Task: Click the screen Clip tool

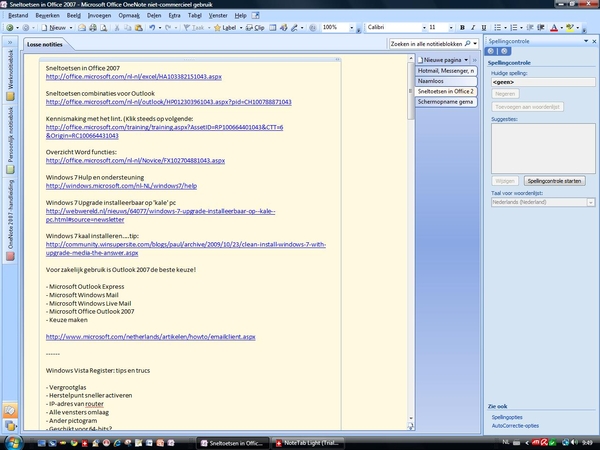Action: [x=255, y=28]
